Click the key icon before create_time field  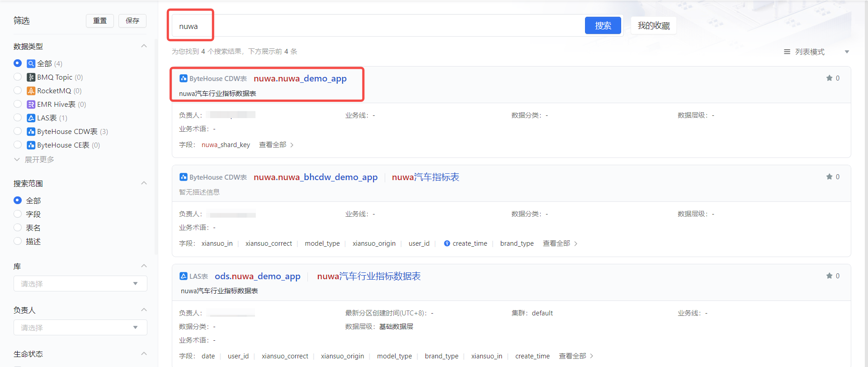click(447, 243)
